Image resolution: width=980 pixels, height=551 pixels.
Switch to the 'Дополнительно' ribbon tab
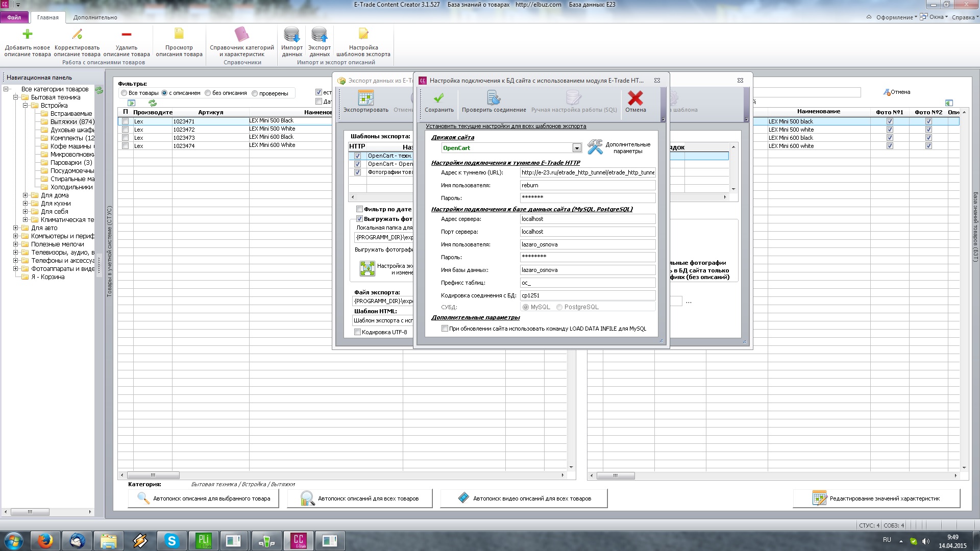95,17
